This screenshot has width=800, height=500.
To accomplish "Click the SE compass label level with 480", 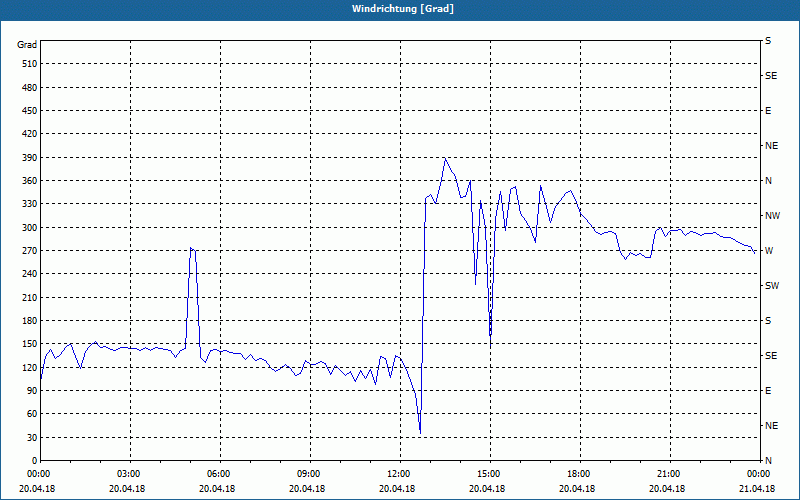I will pos(771,76).
